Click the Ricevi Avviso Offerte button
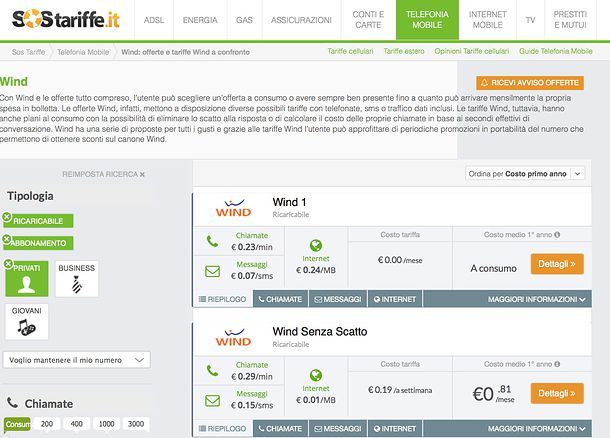The width and height of the screenshot is (610, 438). [x=530, y=82]
